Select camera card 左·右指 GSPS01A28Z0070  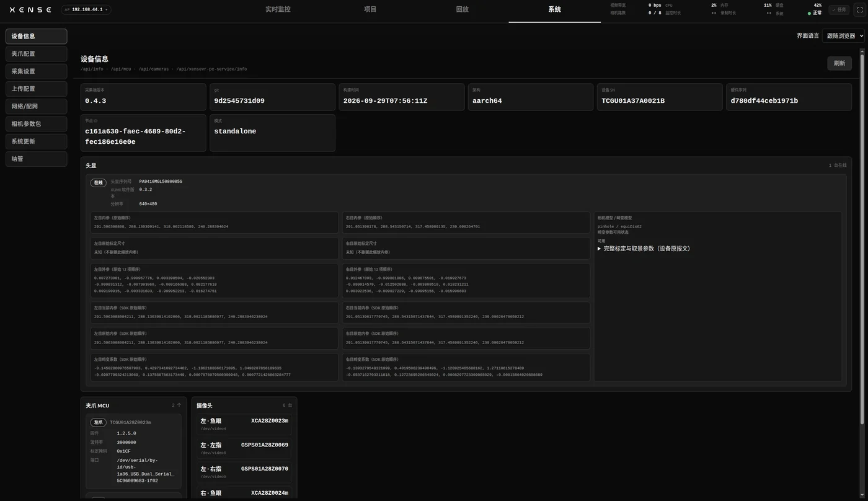(244, 472)
